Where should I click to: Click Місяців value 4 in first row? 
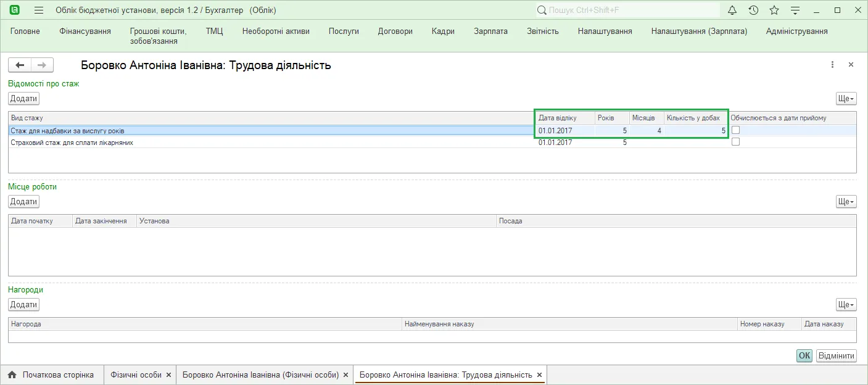tap(659, 131)
